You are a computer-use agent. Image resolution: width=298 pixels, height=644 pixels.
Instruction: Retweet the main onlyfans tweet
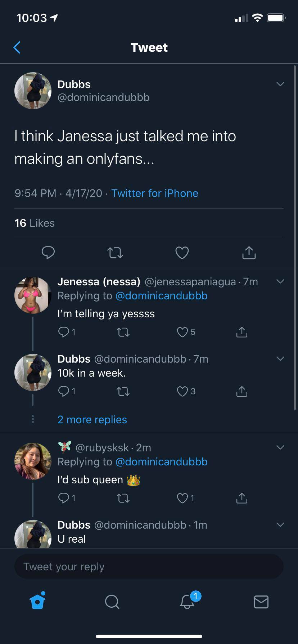pyautogui.click(x=115, y=253)
